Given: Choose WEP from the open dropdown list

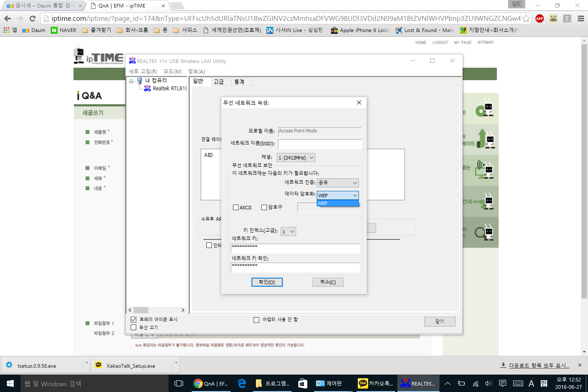Looking at the screenshot, I should 337,203.
